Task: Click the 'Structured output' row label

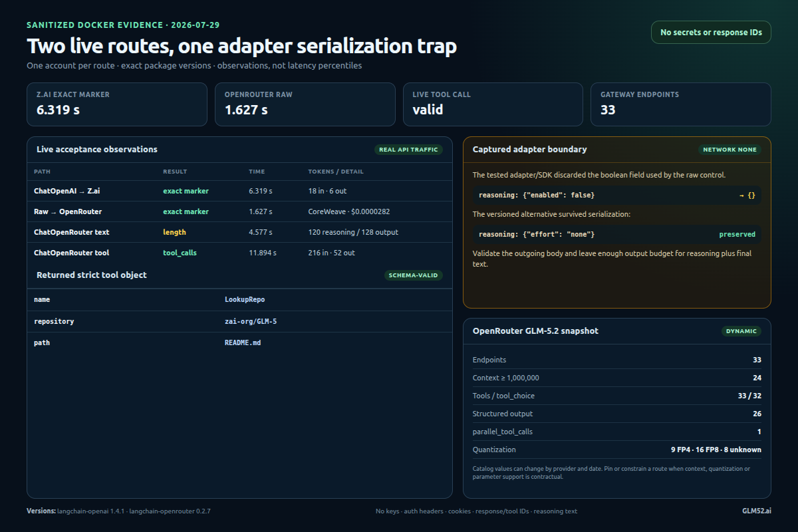Action: (x=503, y=414)
